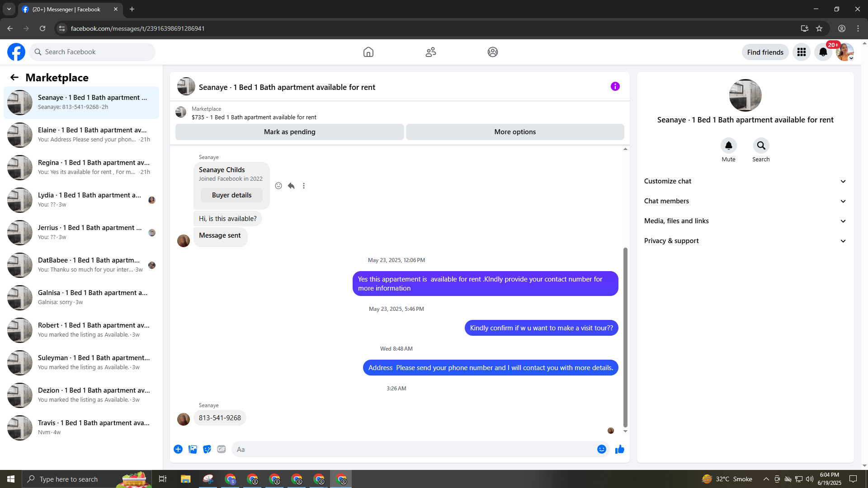Reload the page in the browser

[42, 28]
